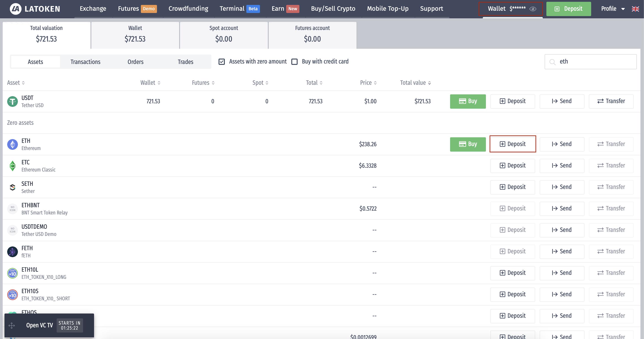644x339 pixels.
Task: Sort by the Asset column
Action: tap(16, 83)
